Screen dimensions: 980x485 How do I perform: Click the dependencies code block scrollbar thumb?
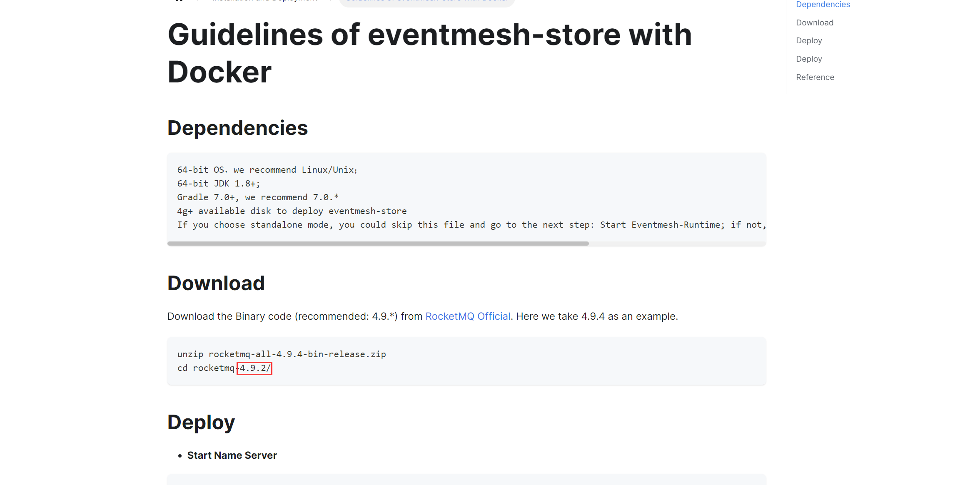click(378, 244)
